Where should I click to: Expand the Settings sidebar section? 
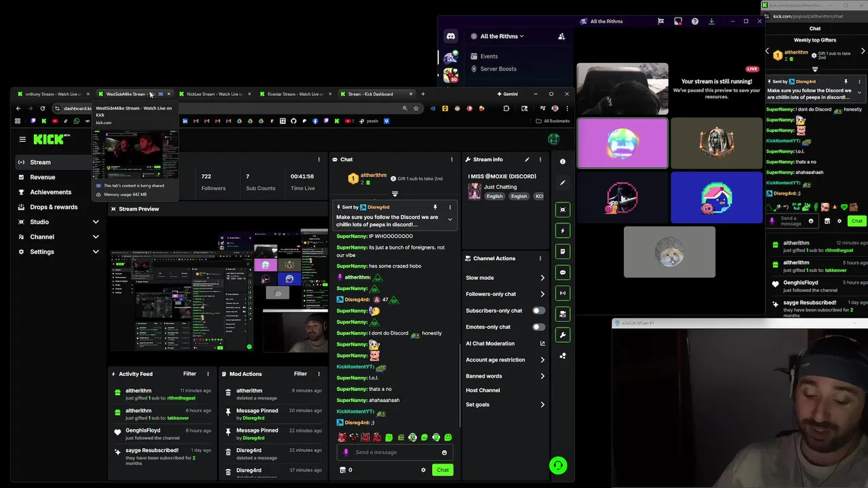(x=96, y=251)
